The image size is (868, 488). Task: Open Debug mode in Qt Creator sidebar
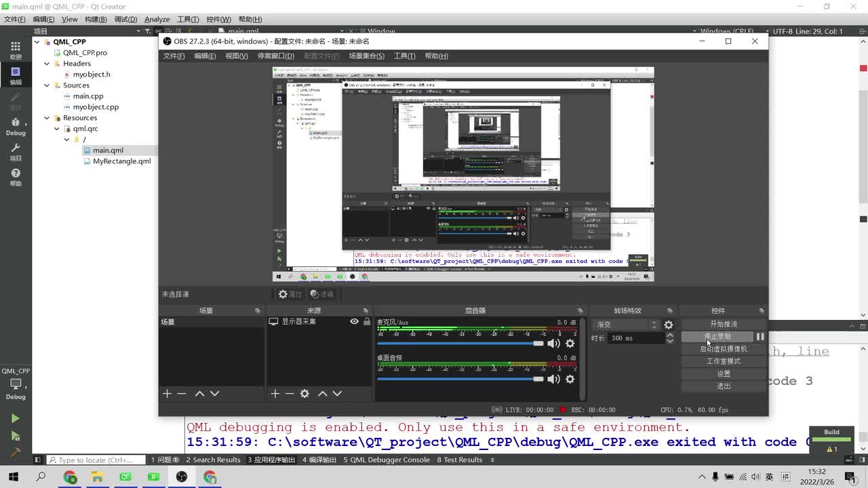15,125
